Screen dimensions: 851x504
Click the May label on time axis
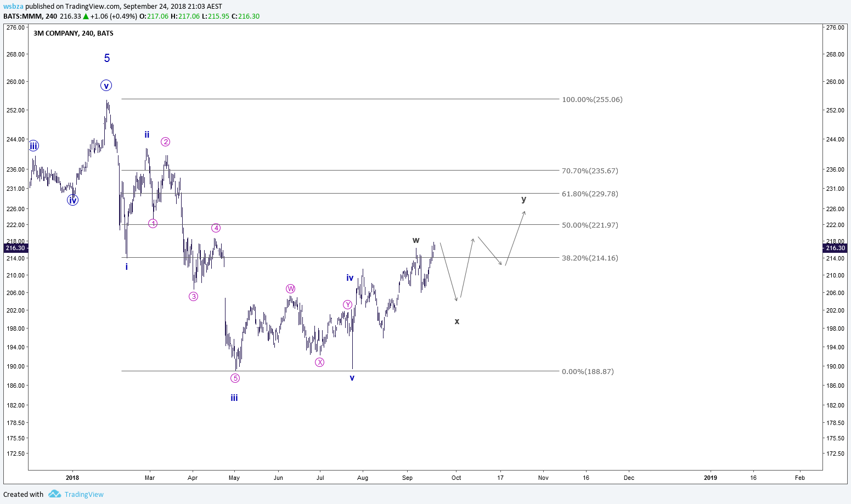234,478
